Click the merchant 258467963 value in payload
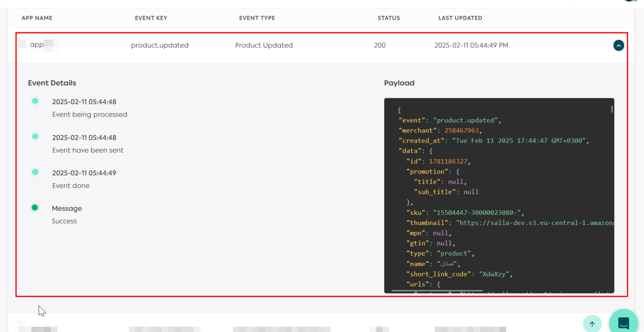Viewport: 644px width, 332px height. pyautogui.click(x=462, y=131)
